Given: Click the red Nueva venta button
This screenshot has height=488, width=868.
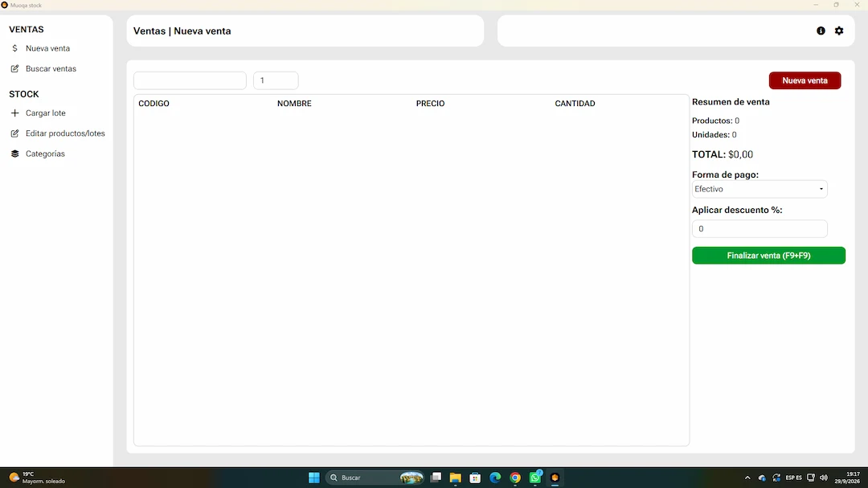Looking at the screenshot, I should 805,80.
